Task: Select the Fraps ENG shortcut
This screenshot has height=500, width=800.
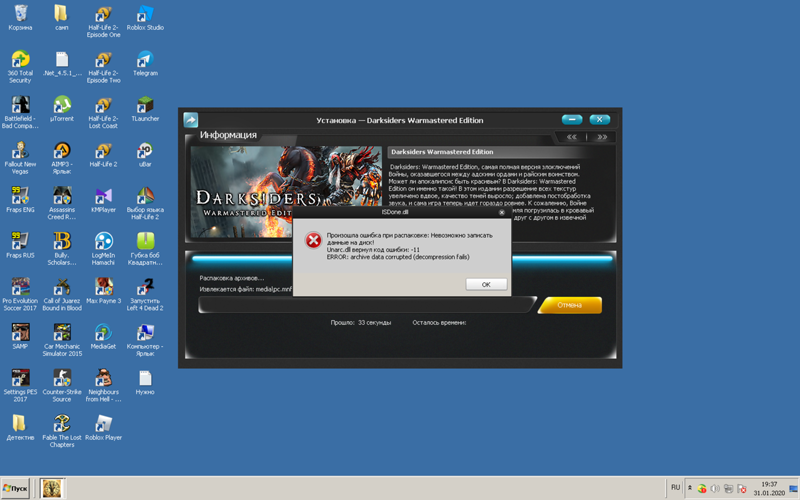Action: [20, 199]
